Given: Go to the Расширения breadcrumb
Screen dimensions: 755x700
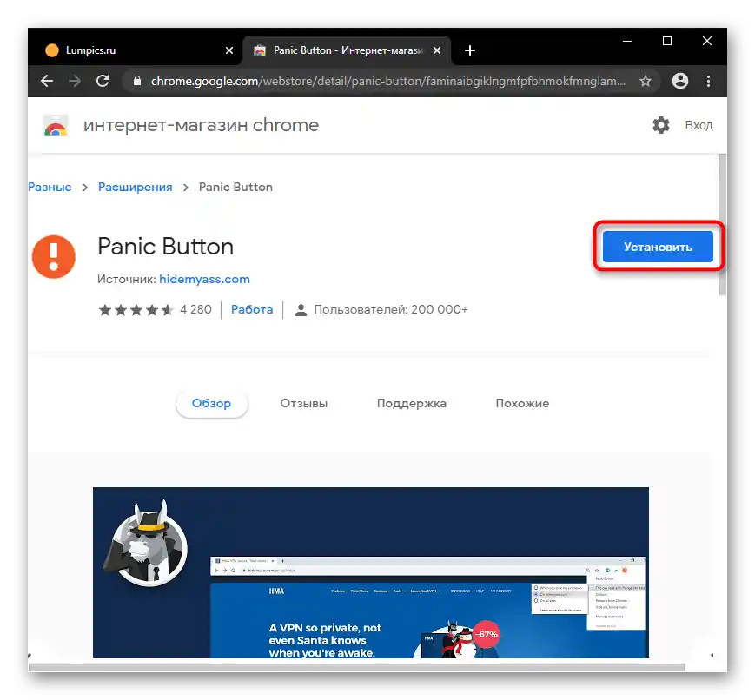Looking at the screenshot, I should click(136, 187).
